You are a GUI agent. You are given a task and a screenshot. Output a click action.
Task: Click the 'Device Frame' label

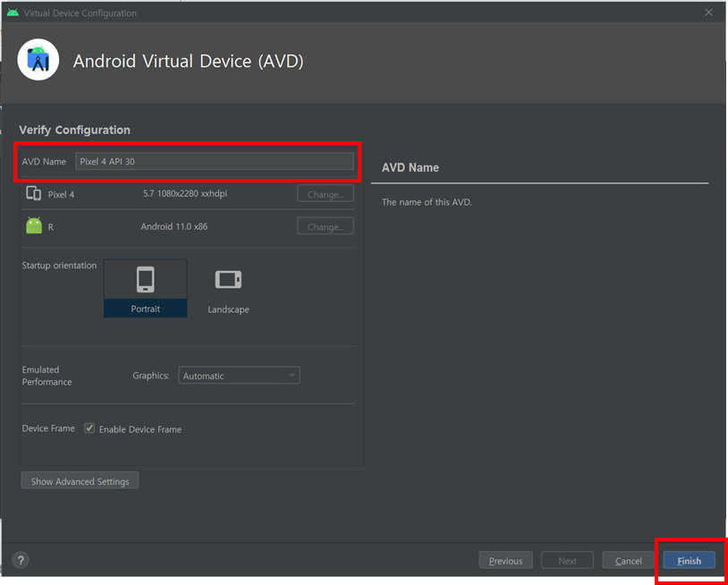(48, 428)
